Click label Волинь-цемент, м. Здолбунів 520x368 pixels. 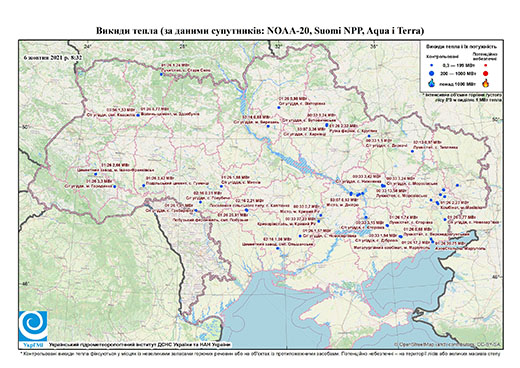pos(170,114)
